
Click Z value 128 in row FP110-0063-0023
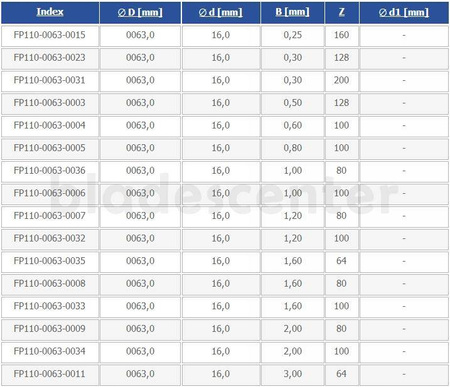[342, 58]
